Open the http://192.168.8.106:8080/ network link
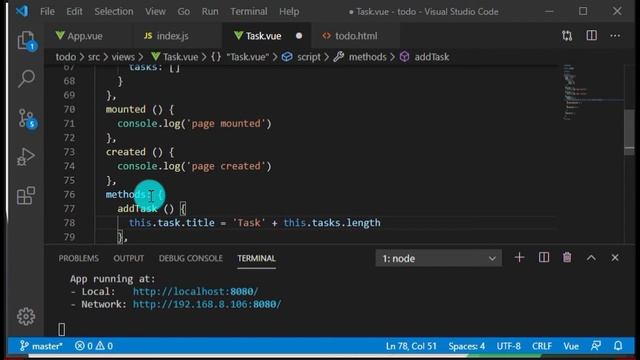The height and width of the screenshot is (360, 640). [207, 304]
